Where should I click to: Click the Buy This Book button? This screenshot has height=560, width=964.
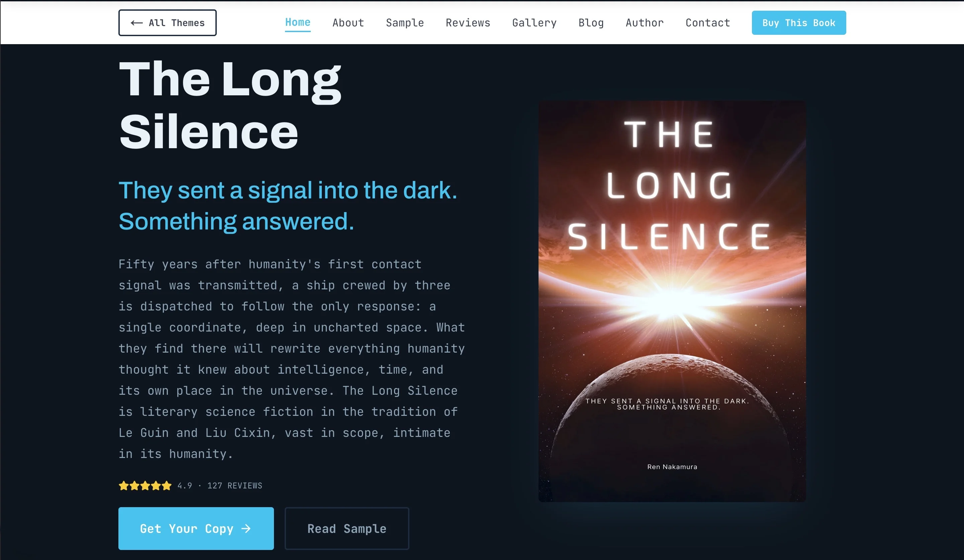point(799,23)
